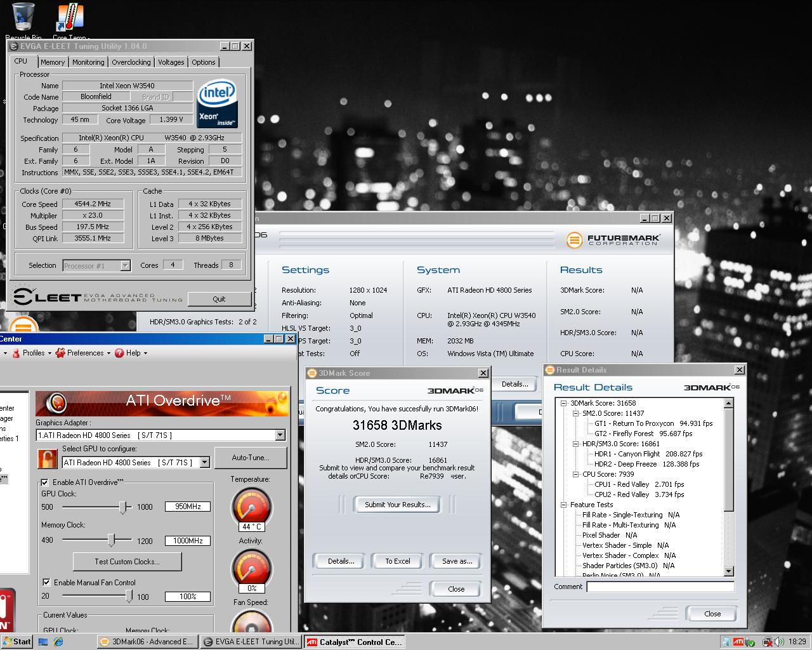Collapse the Feature Tests tree node
Viewport: 812px width, 650px height.
pos(563,505)
